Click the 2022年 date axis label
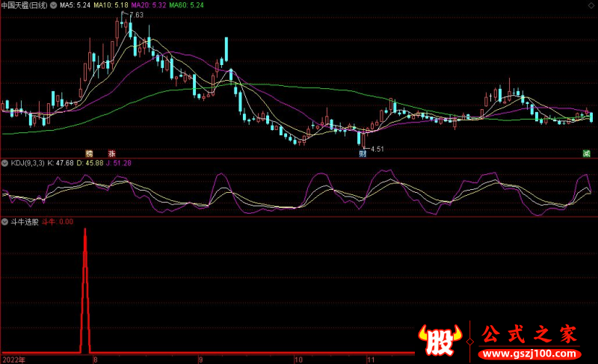 coord(13,359)
